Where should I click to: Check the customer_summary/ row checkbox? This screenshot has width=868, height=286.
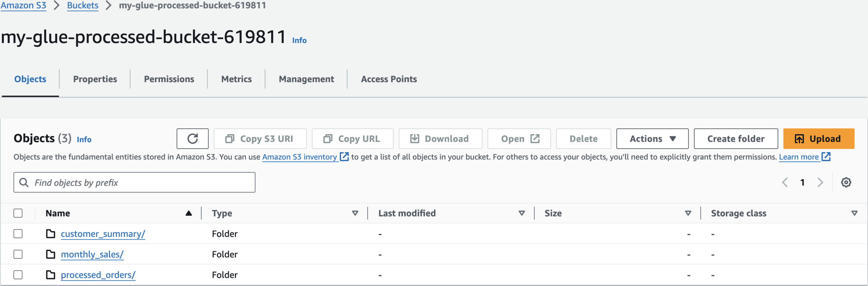click(18, 234)
